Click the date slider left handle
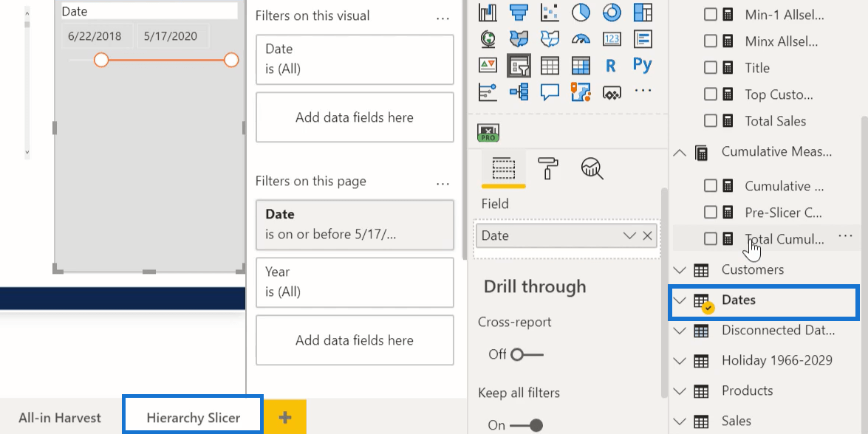The height and width of the screenshot is (434, 868). click(100, 60)
